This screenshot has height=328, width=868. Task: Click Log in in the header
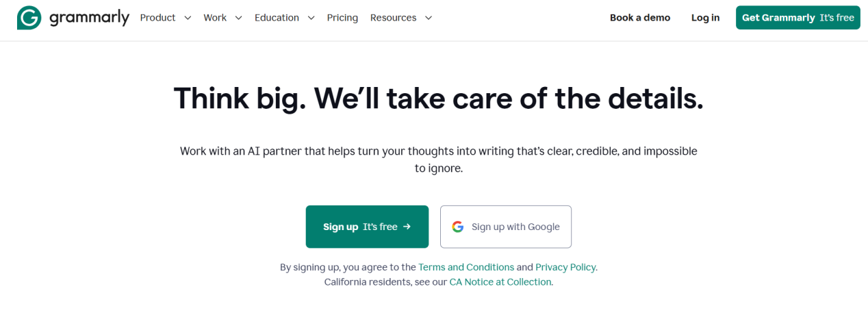(705, 18)
